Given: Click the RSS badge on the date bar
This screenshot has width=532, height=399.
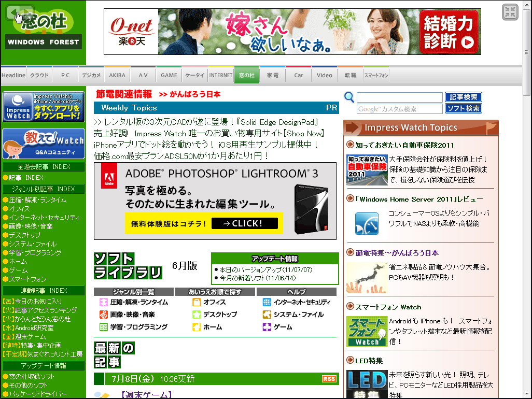Looking at the screenshot, I should [329, 379].
